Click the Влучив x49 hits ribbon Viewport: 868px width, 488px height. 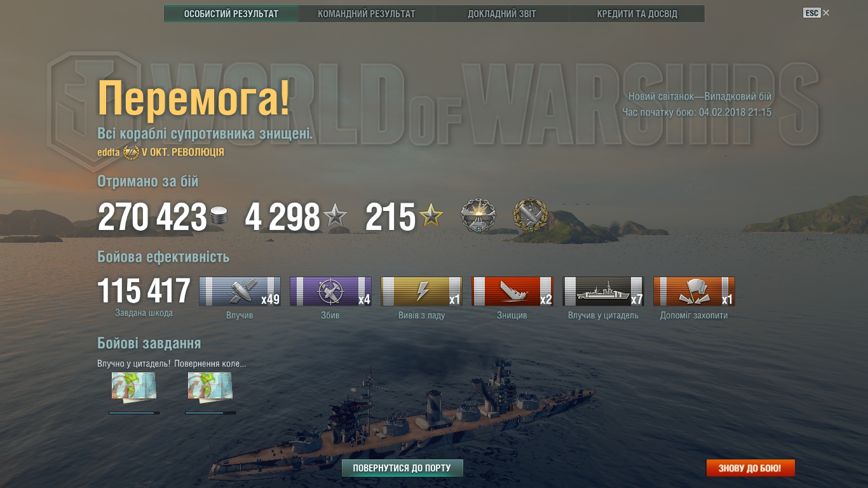point(240,292)
